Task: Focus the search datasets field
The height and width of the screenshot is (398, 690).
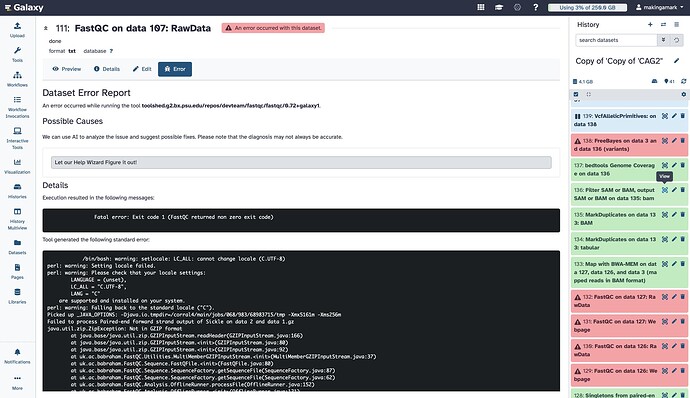Action: click(616, 40)
